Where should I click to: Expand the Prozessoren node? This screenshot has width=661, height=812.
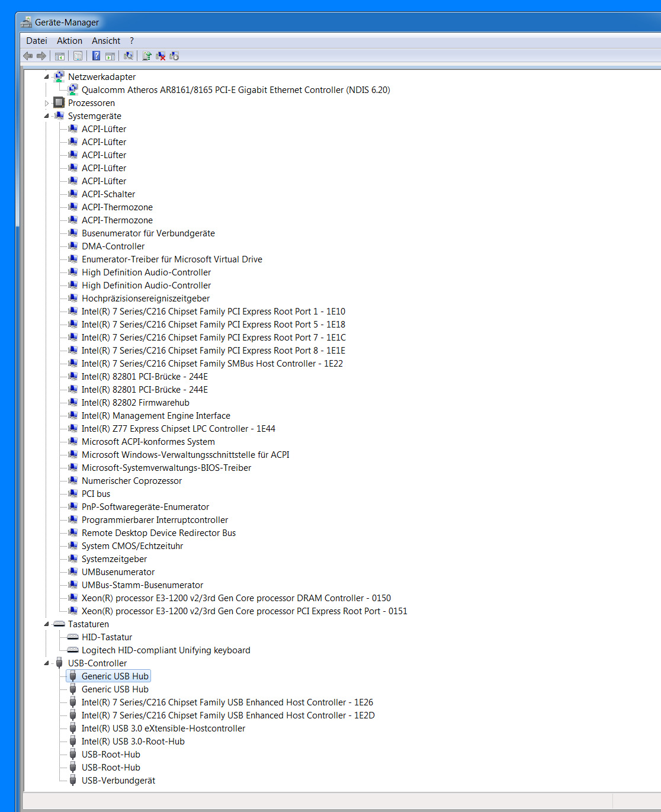coord(47,103)
